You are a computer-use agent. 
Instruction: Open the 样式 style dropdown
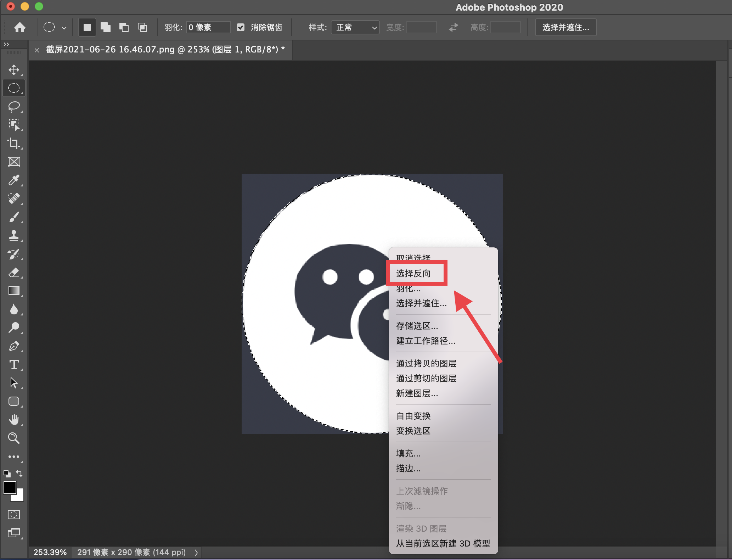coord(355,27)
